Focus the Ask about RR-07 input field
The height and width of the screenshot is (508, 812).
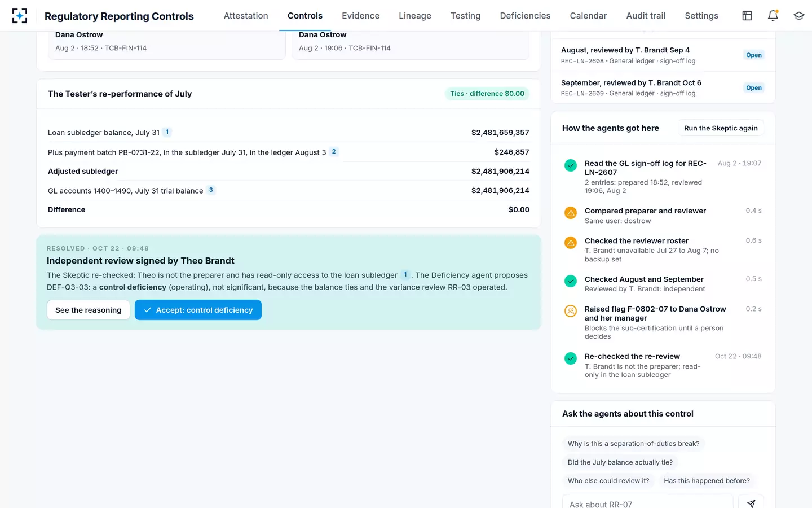click(647, 503)
